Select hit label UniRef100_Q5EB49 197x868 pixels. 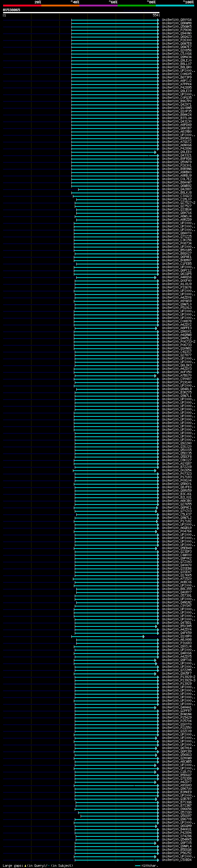coord(177,548)
